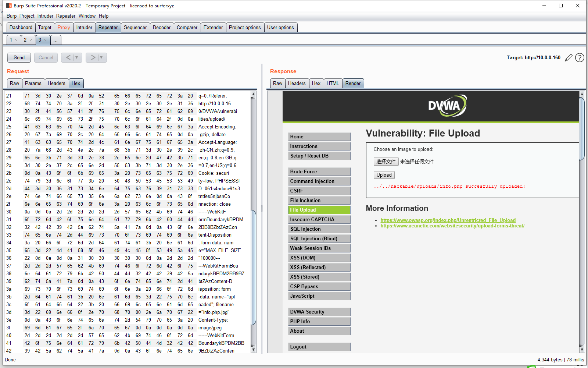Switch to the Target tab

(x=45, y=28)
